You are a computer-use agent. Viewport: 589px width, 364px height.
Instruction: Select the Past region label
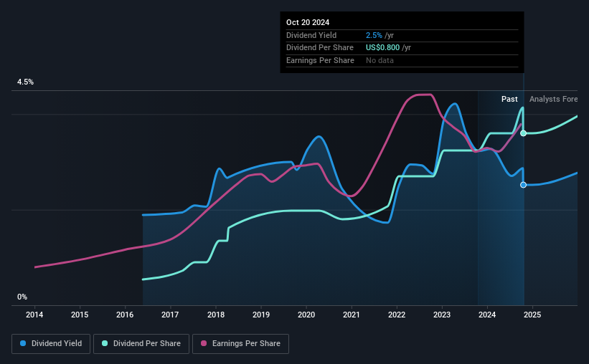coord(509,99)
